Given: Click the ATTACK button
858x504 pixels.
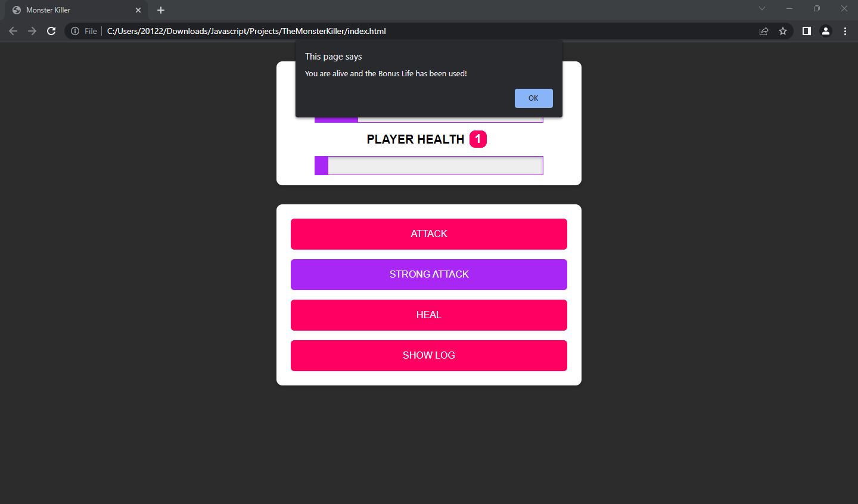Looking at the screenshot, I should pyautogui.click(x=429, y=234).
